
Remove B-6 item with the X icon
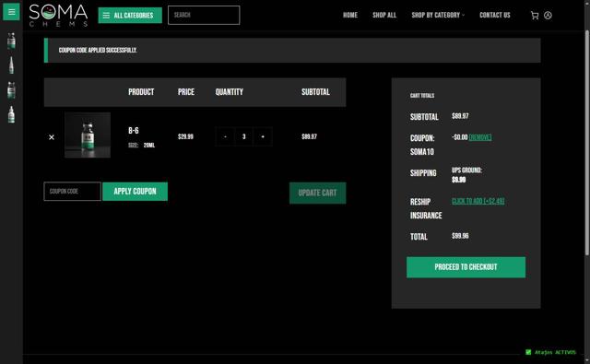point(52,137)
